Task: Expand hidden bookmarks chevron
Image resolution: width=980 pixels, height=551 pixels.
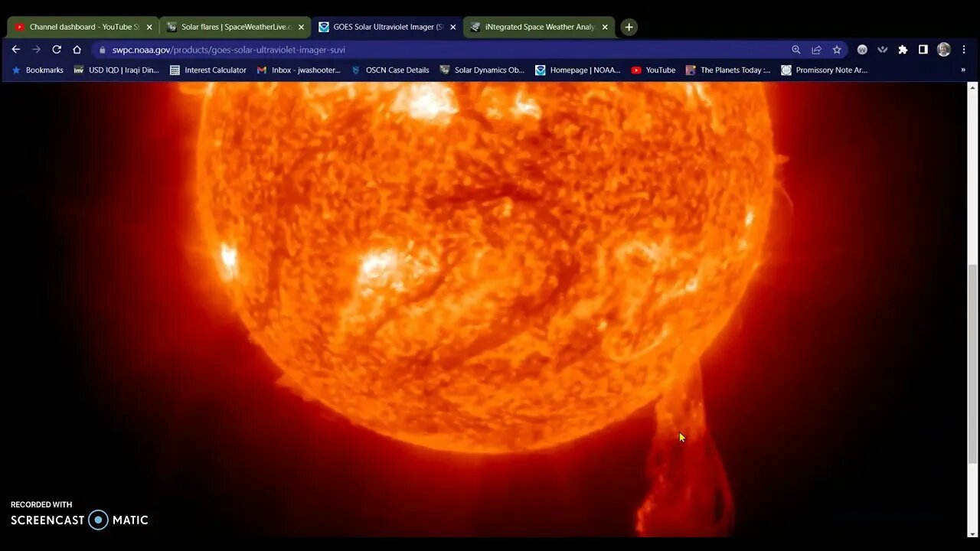Action: [963, 70]
